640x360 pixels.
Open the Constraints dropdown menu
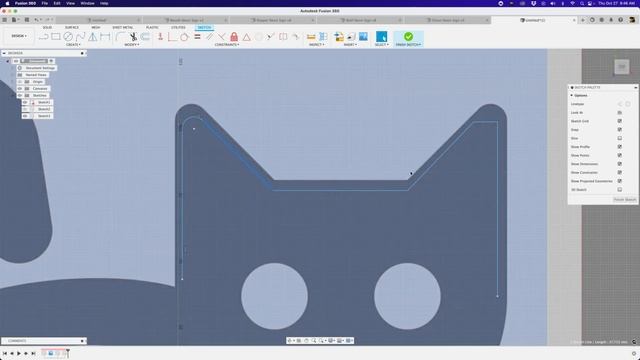pos(227,44)
